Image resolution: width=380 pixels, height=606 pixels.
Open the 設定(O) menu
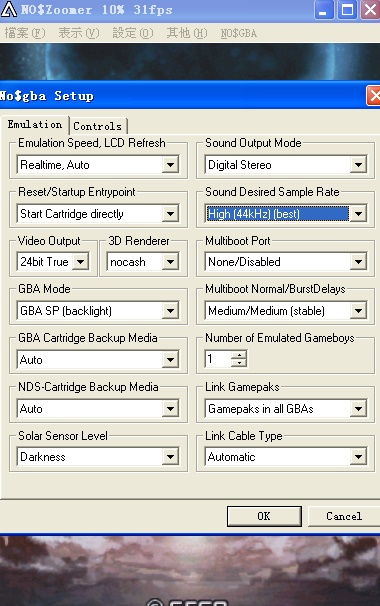tap(133, 33)
